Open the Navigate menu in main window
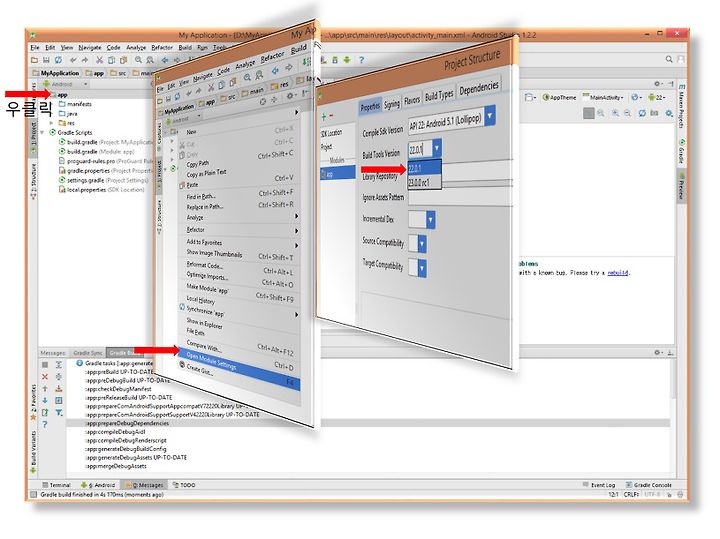 (x=90, y=47)
